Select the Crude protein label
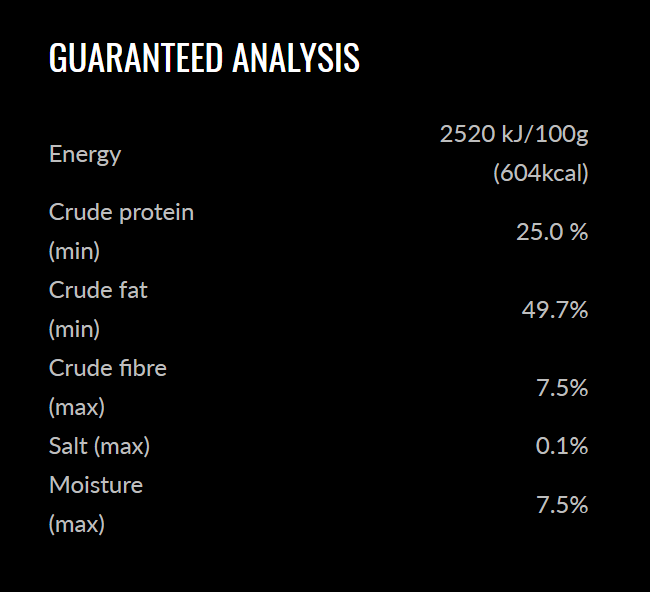The height and width of the screenshot is (592, 650). click(x=121, y=212)
